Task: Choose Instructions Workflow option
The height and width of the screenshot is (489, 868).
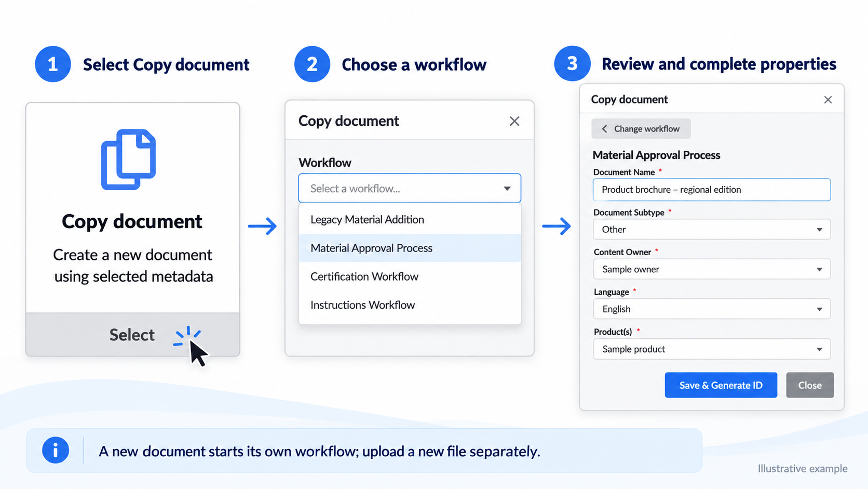Action: tap(410, 305)
